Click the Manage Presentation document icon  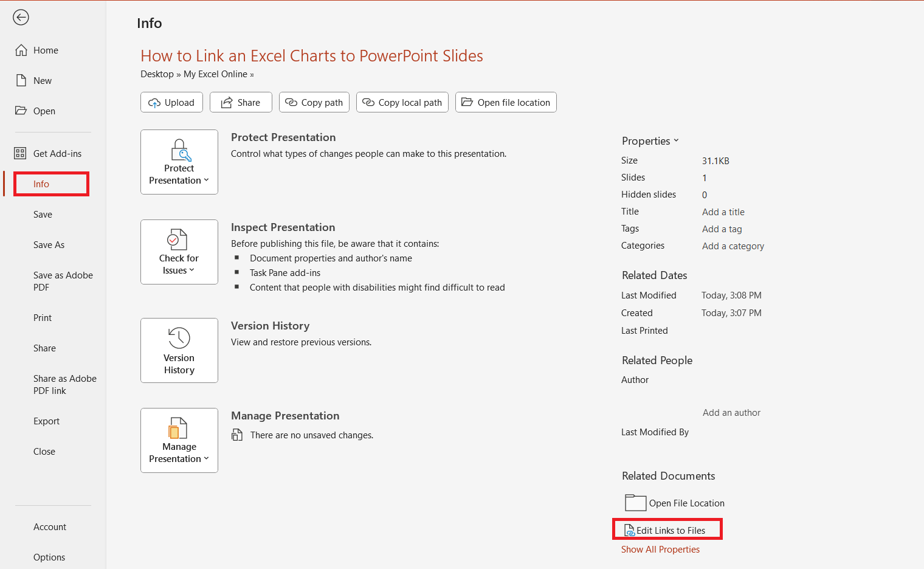[178, 428]
